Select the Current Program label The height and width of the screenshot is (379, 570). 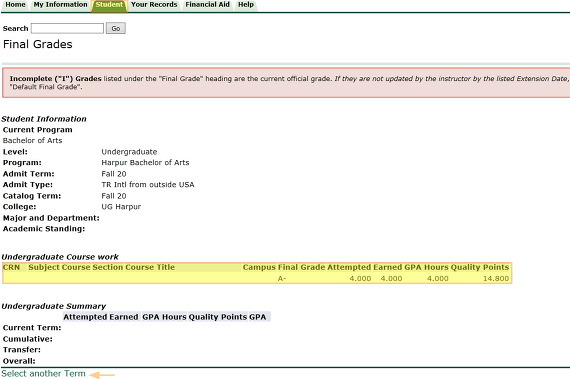pyautogui.click(x=37, y=130)
